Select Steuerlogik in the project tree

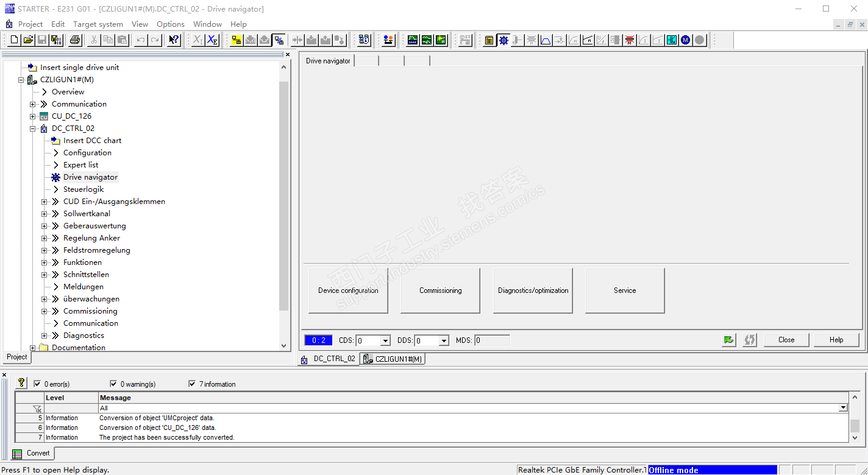(84, 189)
